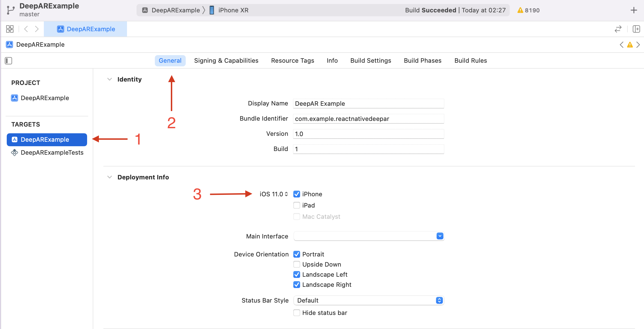The image size is (644, 329).
Task: Go back with the left chevron
Action: [x=26, y=29]
